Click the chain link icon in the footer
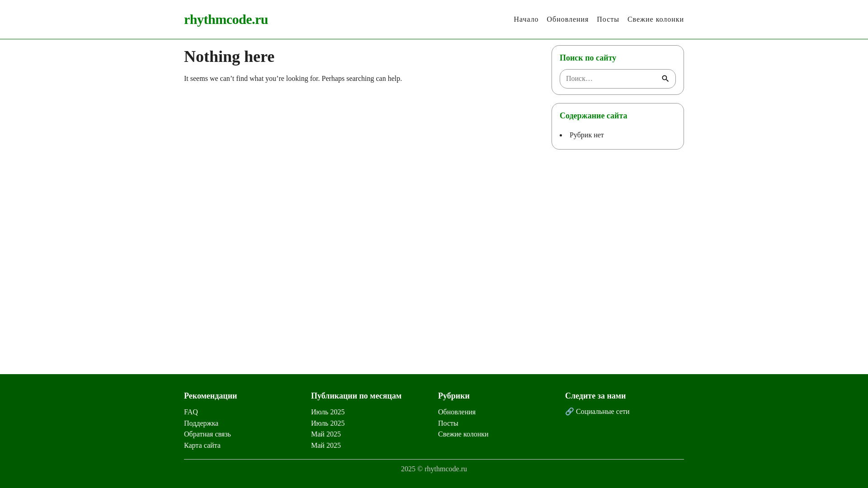 [569, 412]
